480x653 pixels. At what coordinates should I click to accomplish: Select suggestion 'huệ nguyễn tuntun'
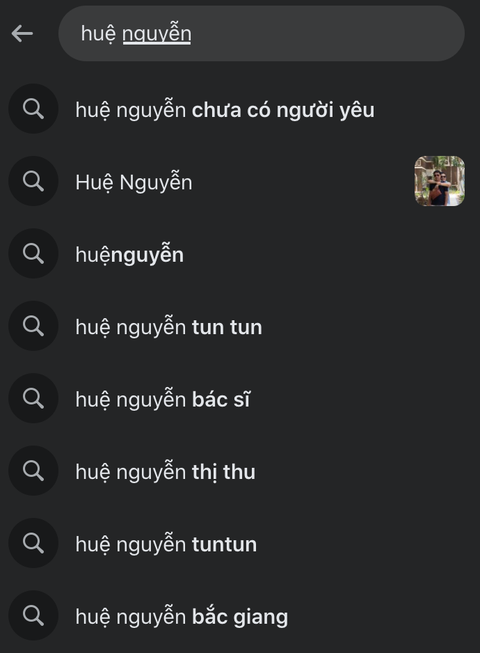(166, 545)
